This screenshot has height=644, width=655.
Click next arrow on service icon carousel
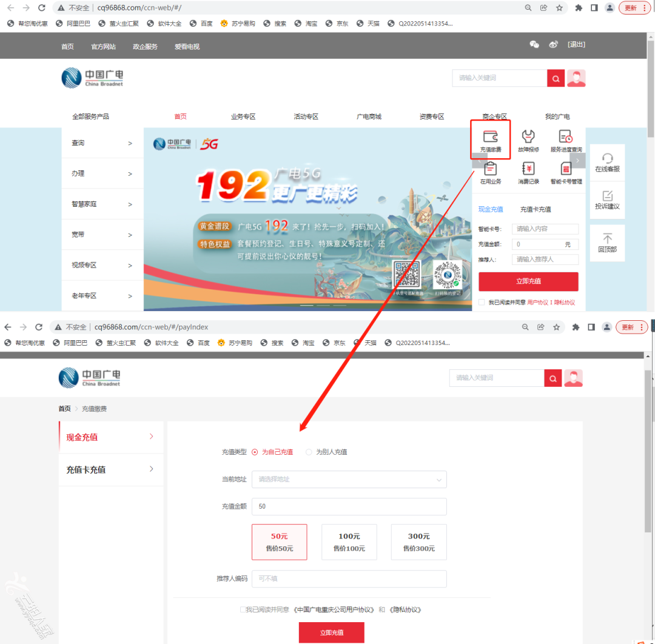point(577,160)
